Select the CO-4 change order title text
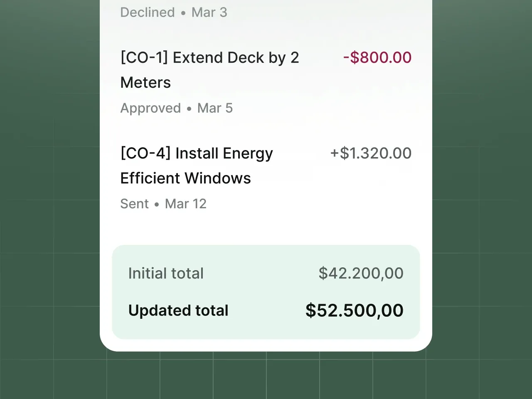 point(196,153)
